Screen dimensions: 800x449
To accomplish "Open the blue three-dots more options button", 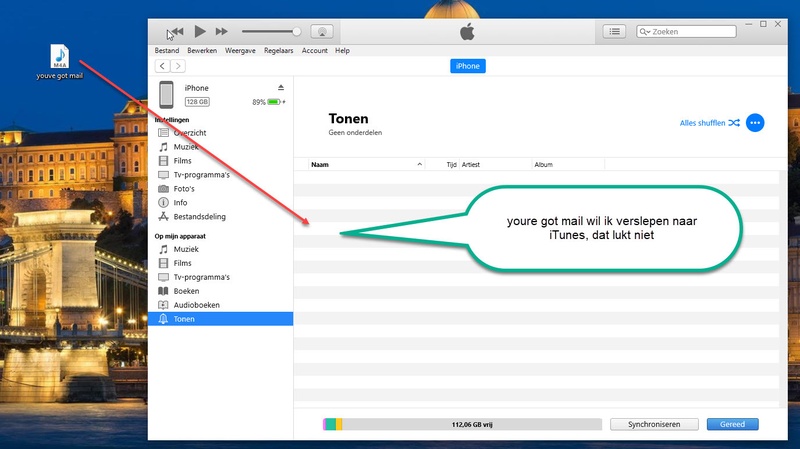I will (755, 123).
